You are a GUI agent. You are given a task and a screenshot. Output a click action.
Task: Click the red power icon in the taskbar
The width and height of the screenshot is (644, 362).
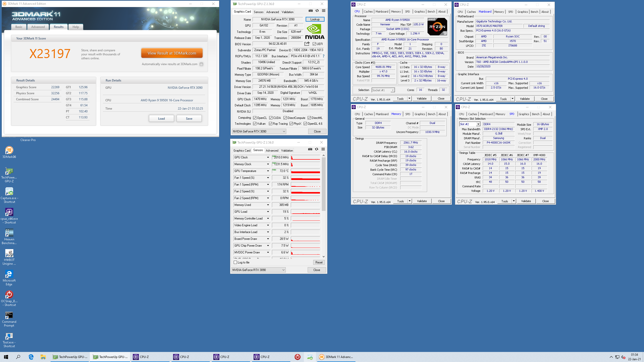coord(297,357)
